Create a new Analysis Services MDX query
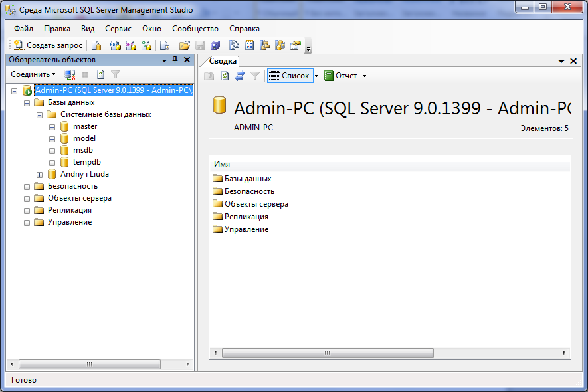588x392 pixels. pyautogui.click(x=115, y=45)
